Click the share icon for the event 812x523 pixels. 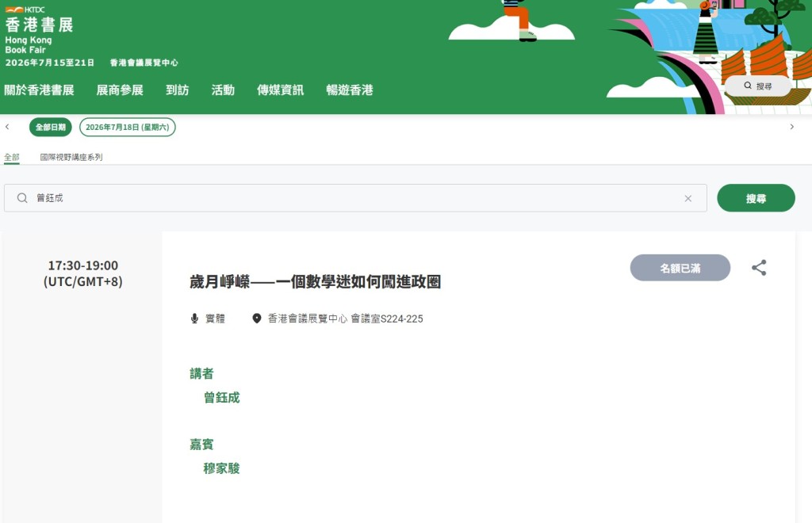coord(759,268)
